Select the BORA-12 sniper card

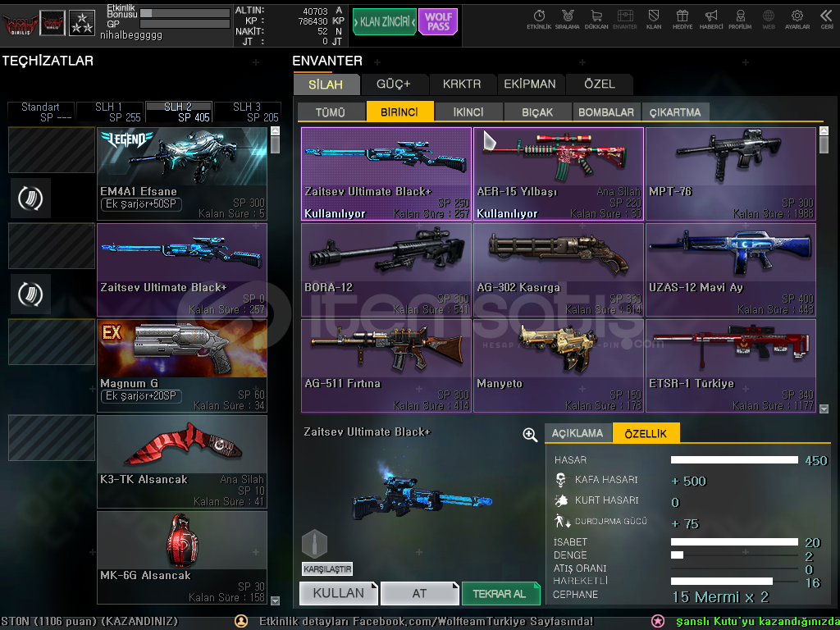(x=386, y=270)
